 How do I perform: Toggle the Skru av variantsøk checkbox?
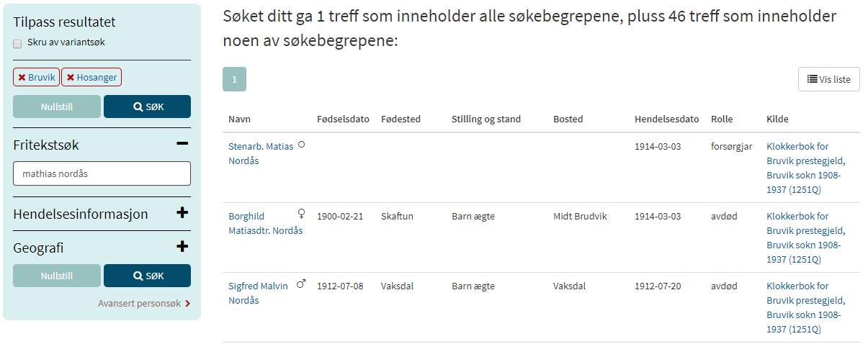[x=17, y=43]
